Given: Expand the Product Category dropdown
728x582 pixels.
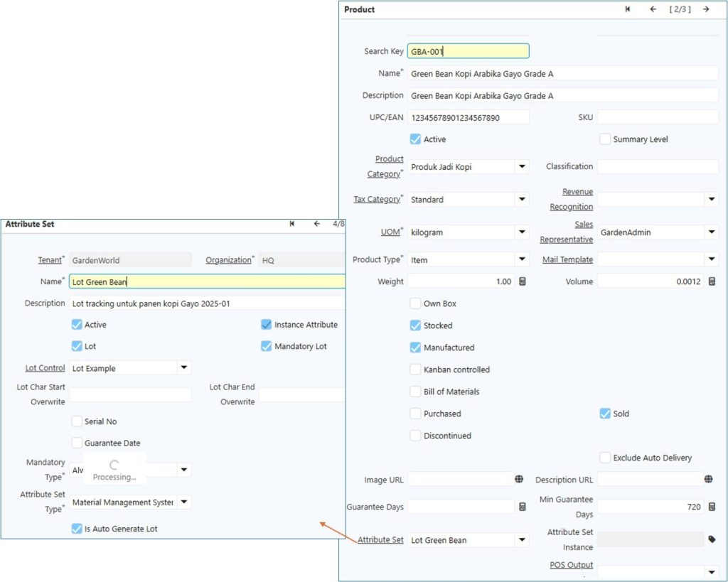Looking at the screenshot, I should (x=523, y=167).
